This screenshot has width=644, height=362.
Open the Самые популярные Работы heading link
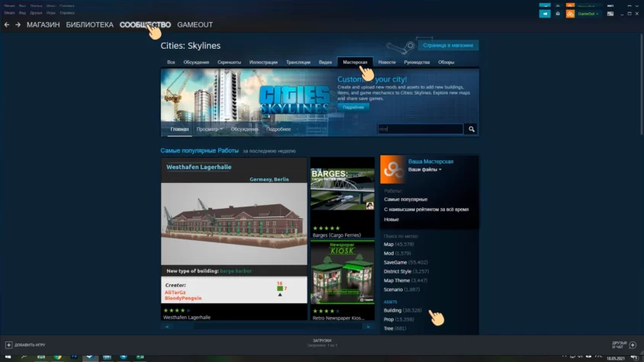[x=200, y=151]
